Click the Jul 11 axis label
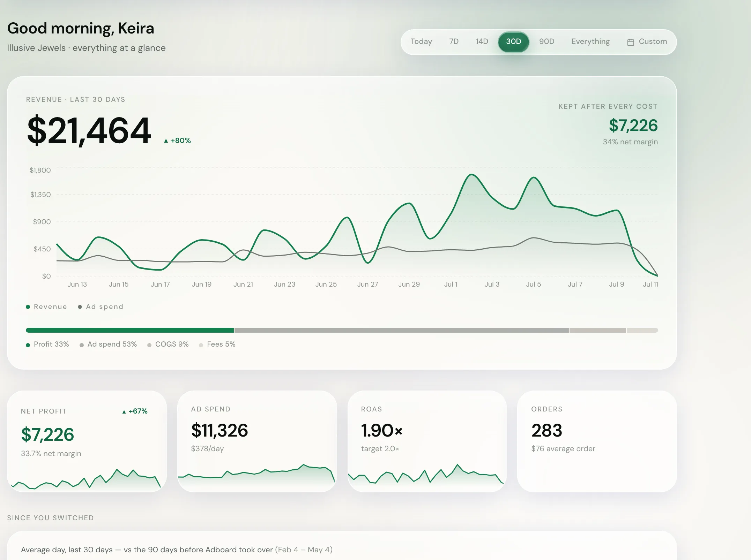The height and width of the screenshot is (560, 751). (650, 284)
